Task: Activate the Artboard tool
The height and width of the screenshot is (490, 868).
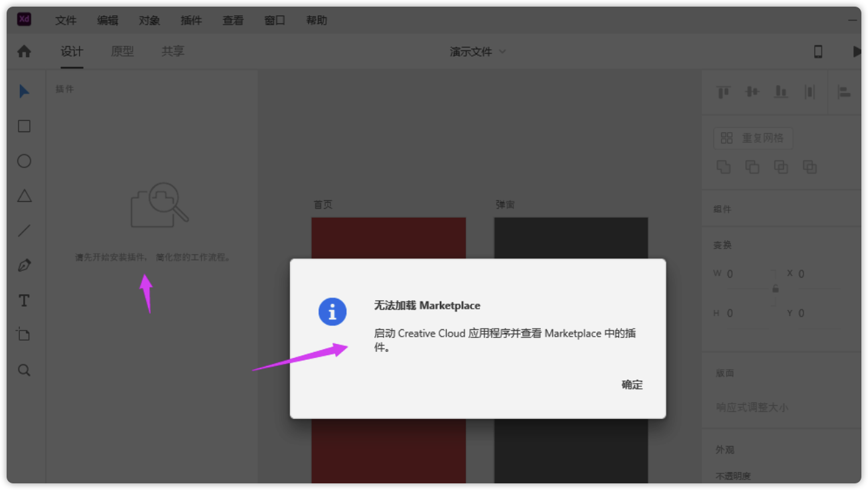Action: point(24,335)
